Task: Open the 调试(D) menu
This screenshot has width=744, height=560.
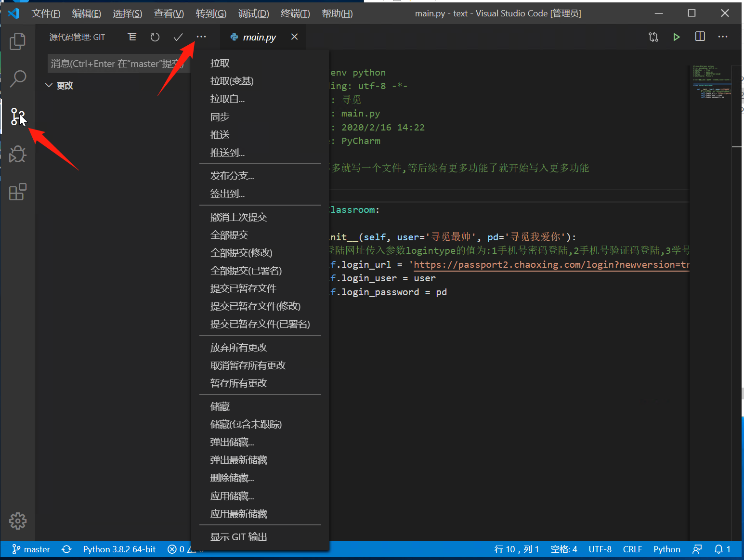Action: pyautogui.click(x=253, y=13)
